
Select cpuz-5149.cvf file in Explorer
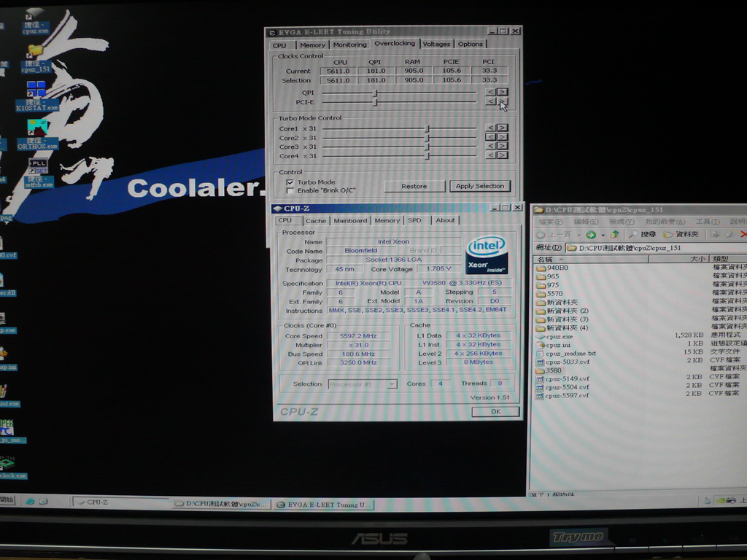562,379
